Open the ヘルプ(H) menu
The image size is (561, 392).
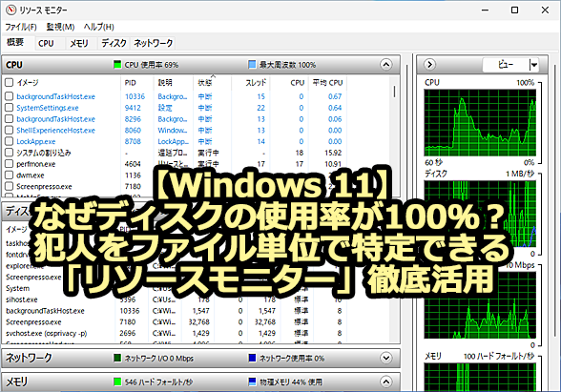[99, 27]
